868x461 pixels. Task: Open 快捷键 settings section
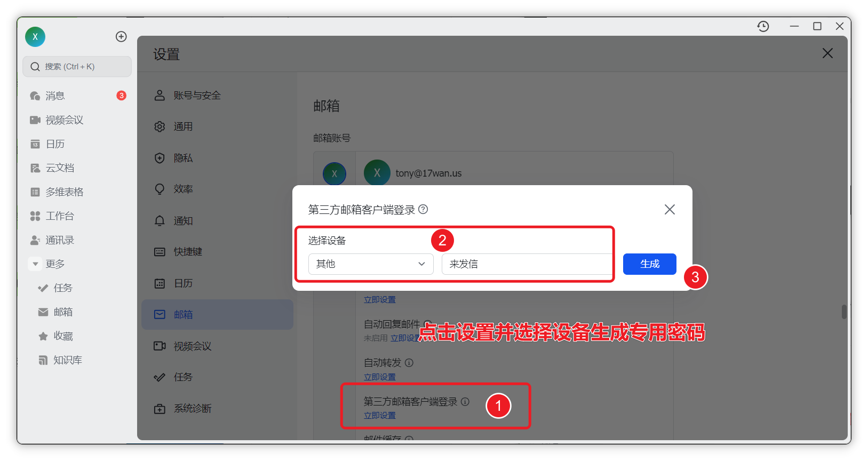coord(187,252)
